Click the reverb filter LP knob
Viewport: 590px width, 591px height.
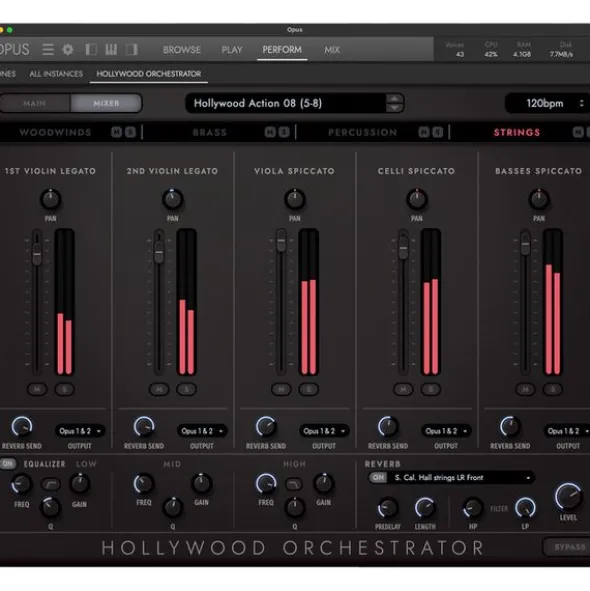point(525,508)
